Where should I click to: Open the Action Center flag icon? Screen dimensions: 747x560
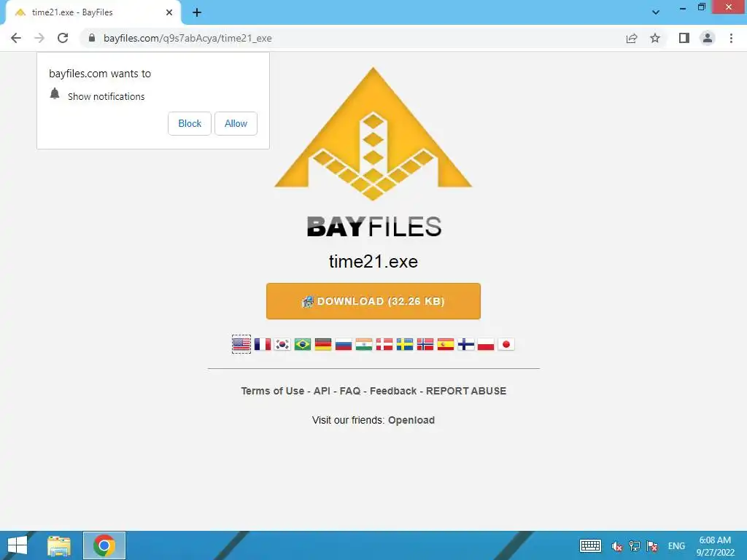[652, 546]
